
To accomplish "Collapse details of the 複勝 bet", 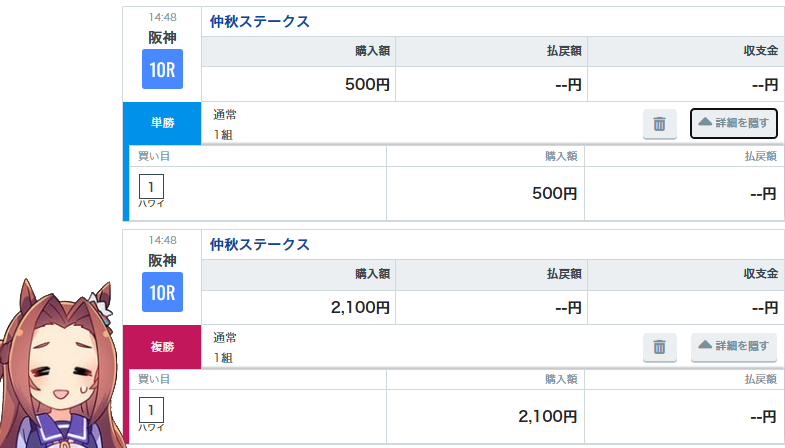I will [733, 346].
